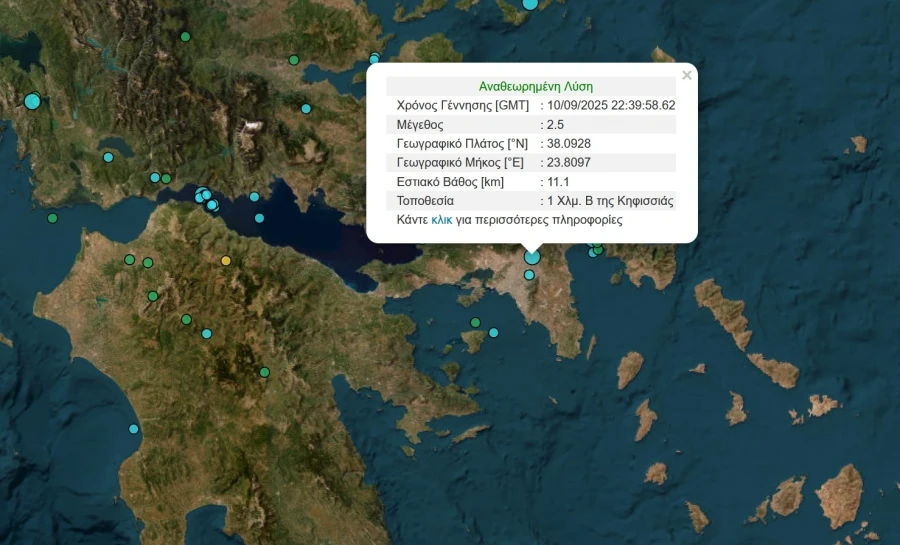Image resolution: width=900 pixels, height=545 pixels.
Task: Select the cyan marker just southeast of Salamis green marker
Action: (494, 333)
